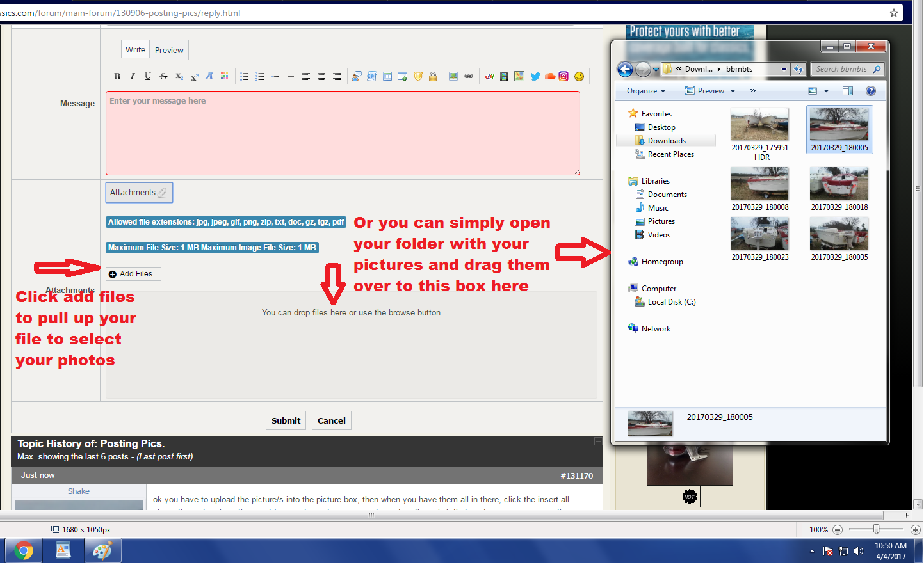Apply strikethrough formatting in editor
The width and height of the screenshot is (924, 567).
[x=163, y=76]
